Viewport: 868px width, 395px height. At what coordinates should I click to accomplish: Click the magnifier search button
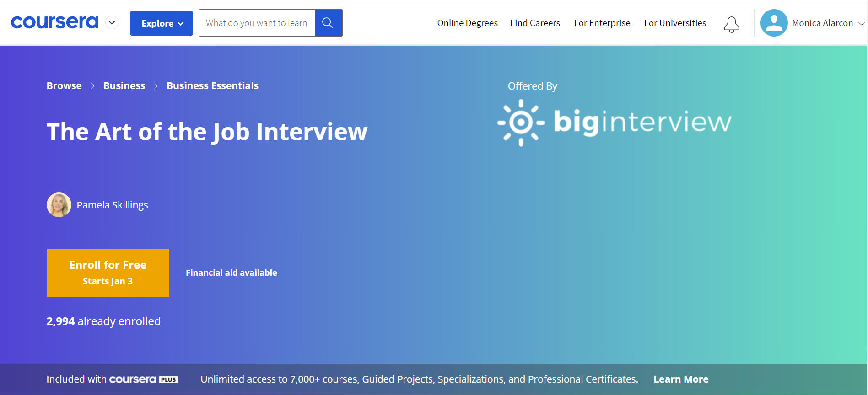(329, 23)
